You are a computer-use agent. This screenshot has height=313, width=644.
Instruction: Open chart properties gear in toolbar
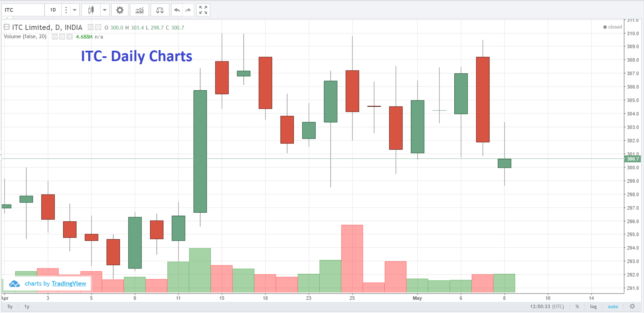[x=120, y=10]
